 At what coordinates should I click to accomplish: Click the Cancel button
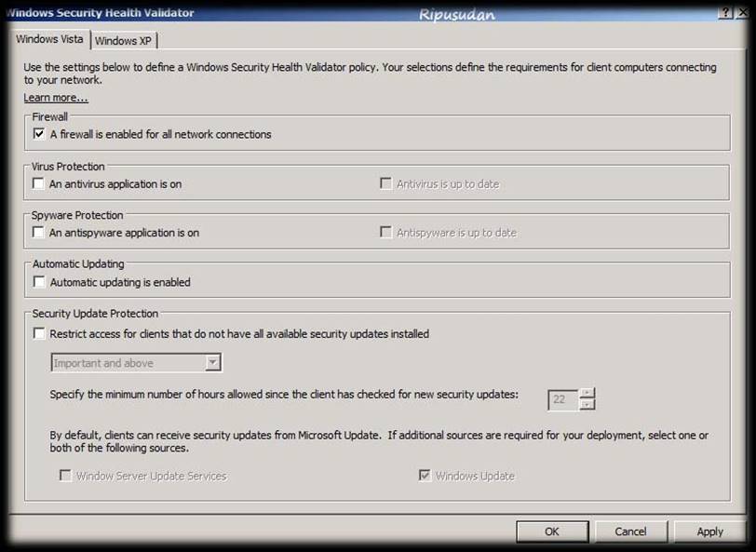[630, 532]
